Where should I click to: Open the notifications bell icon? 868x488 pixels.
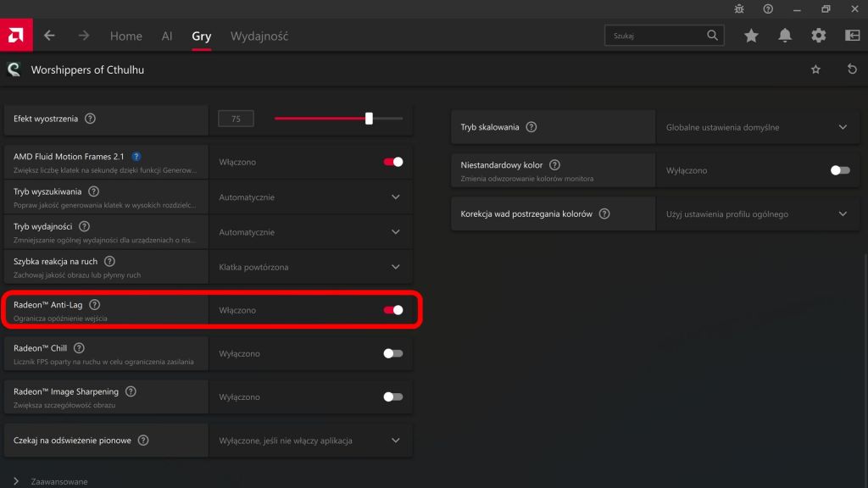click(x=785, y=36)
